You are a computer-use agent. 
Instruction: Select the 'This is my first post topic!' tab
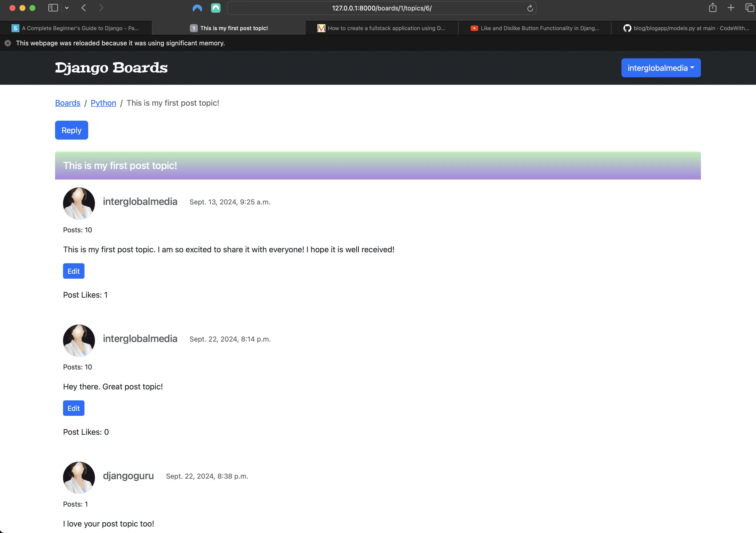point(229,28)
